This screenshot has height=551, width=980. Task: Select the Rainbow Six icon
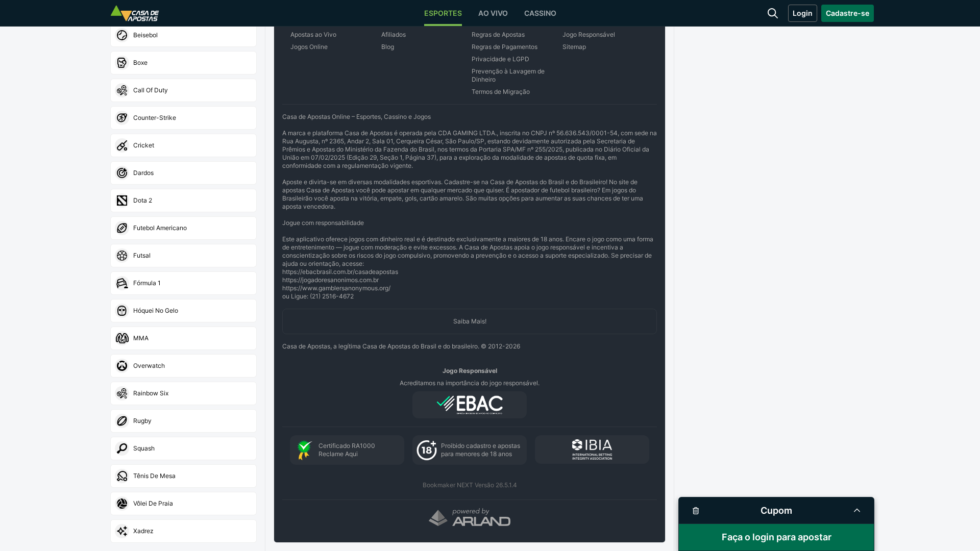click(122, 393)
